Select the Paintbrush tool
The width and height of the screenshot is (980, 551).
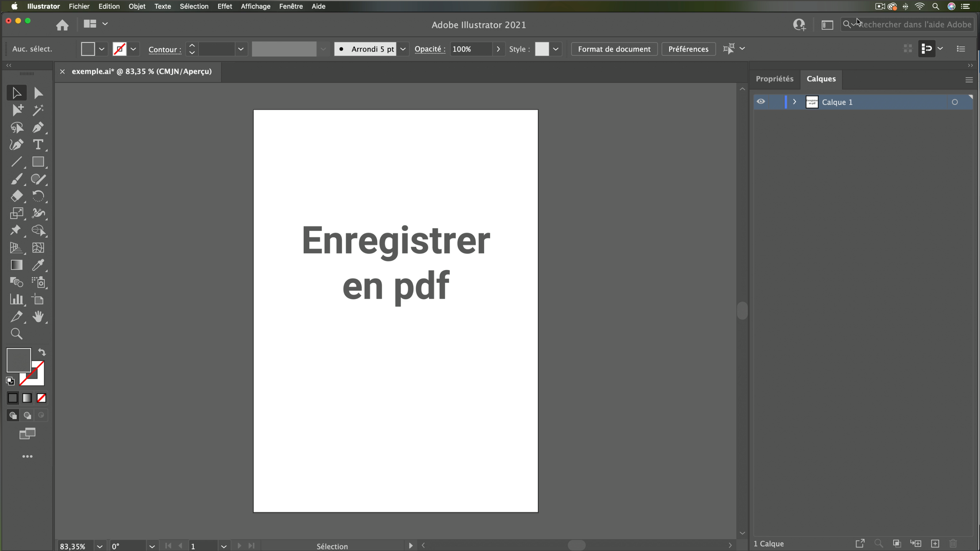tap(17, 179)
